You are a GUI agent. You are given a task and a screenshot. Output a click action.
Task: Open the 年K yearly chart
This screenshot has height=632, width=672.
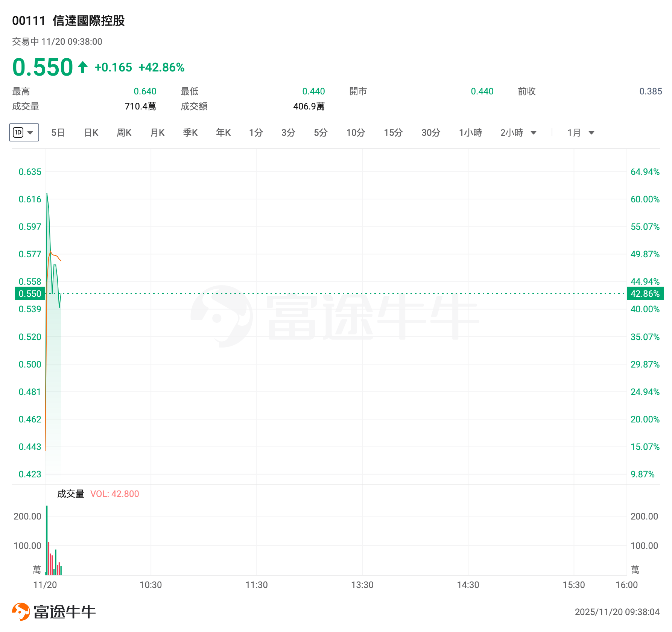[x=223, y=132]
